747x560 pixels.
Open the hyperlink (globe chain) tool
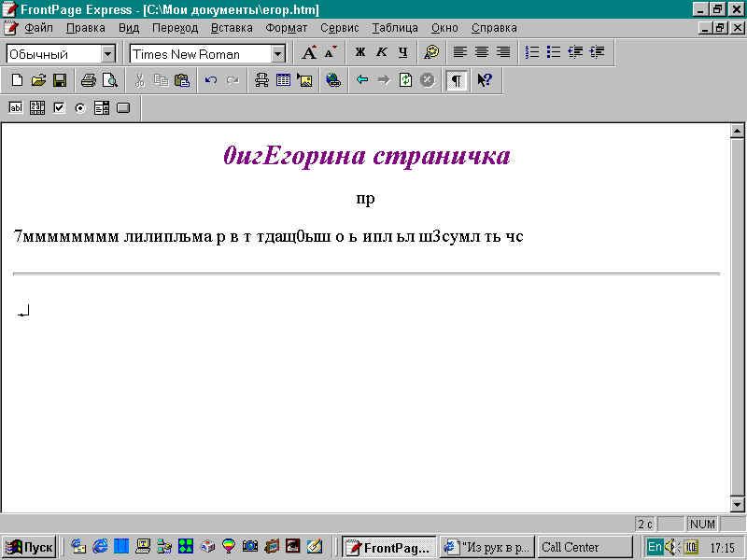coord(333,80)
